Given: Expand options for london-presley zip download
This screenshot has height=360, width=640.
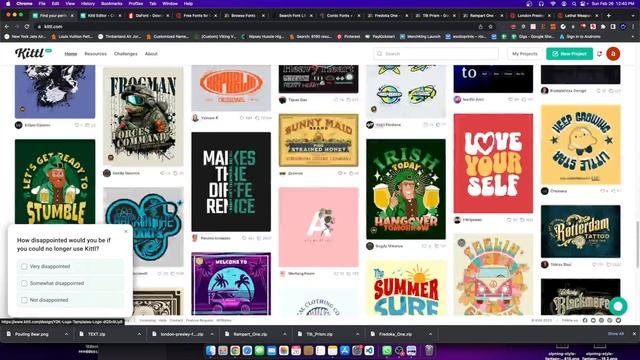Looking at the screenshot, I should coord(212,334).
